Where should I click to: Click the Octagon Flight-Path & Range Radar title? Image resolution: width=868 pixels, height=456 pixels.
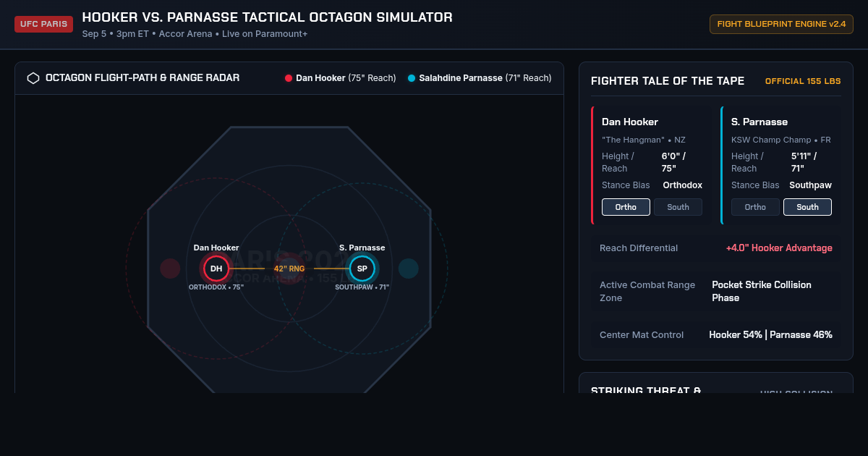[x=142, y=78]
